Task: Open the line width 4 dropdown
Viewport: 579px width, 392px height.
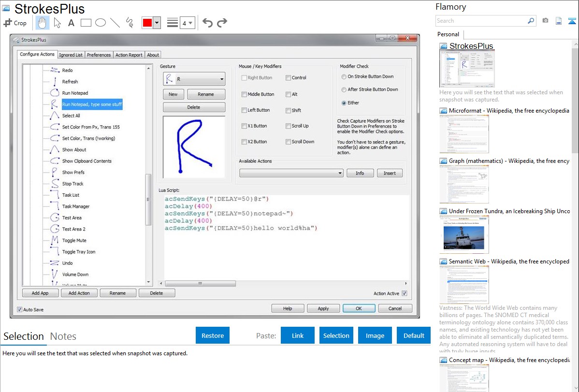Action: pyautogui.click(x=188, y=23)
